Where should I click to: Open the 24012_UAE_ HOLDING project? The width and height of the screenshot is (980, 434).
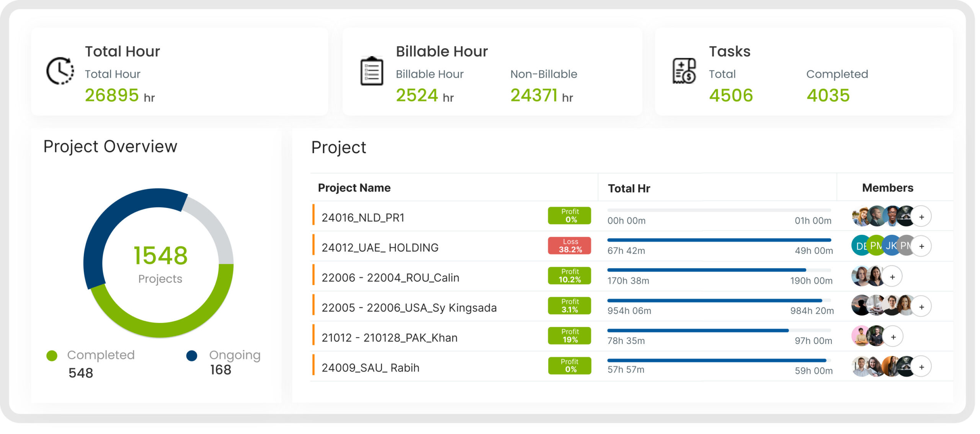pos(380,248)
